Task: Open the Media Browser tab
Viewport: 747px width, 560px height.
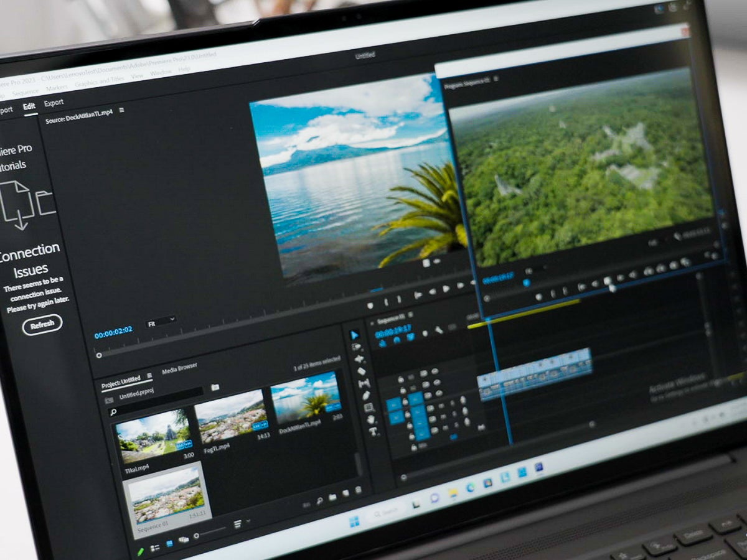Action: pyautogui.click(x=179, y=370)
